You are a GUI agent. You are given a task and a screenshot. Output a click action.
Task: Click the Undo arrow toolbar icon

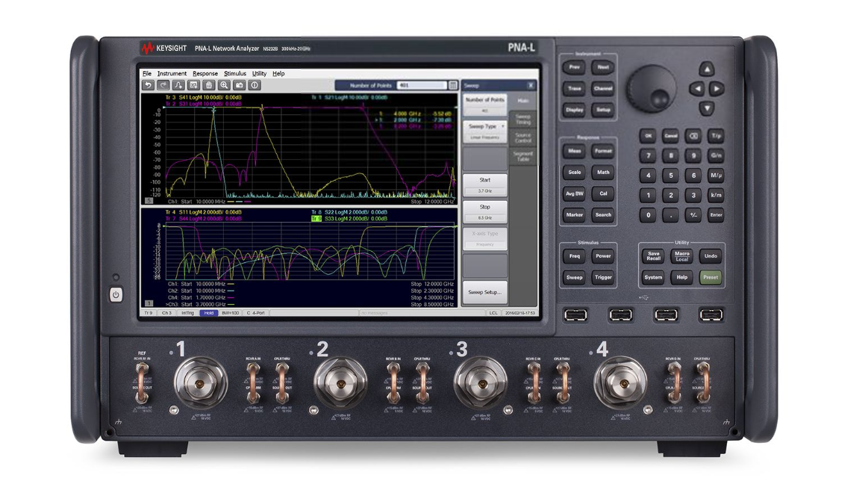point(149,85)
